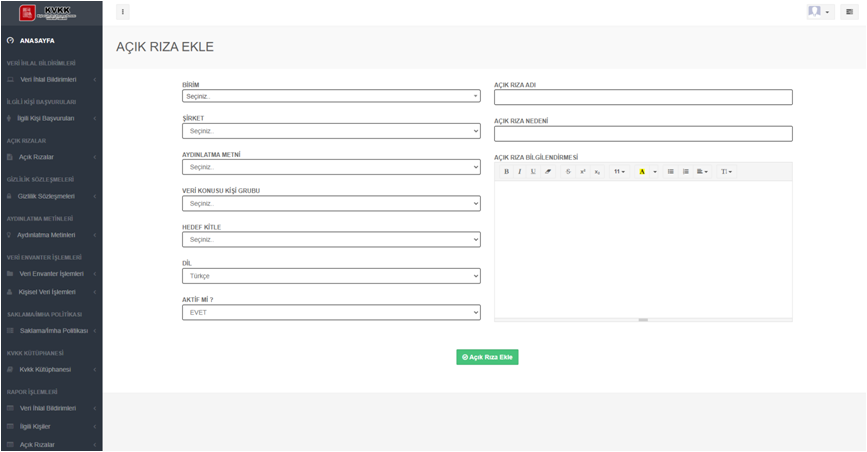Insert ordered numbered list
Screen dimensions: 867x452
pos(686,172)
